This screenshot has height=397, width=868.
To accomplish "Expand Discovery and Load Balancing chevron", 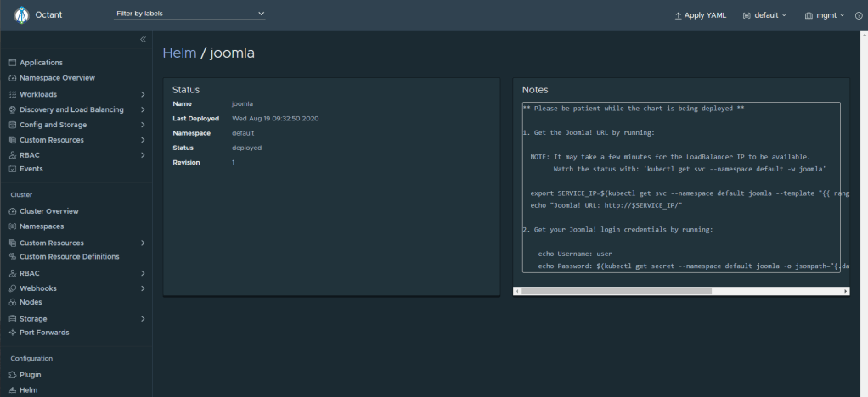I will click(143, 109).
